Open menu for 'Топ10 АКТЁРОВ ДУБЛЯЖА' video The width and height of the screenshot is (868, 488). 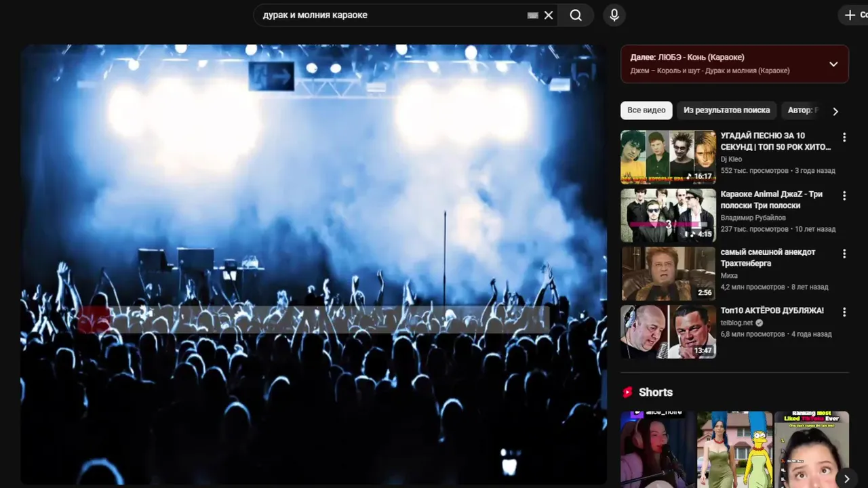click(x=844, y=312)
